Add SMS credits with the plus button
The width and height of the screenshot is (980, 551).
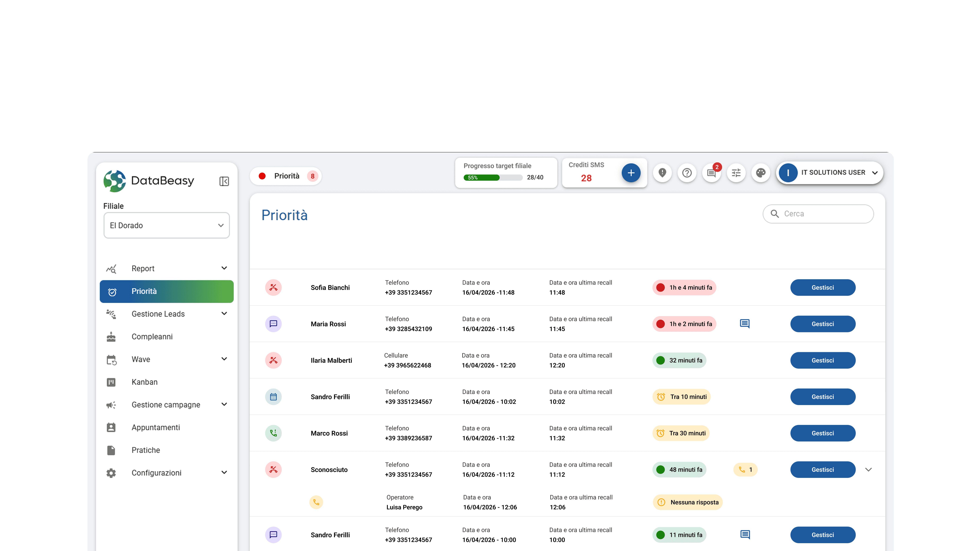tap(631, 173)
